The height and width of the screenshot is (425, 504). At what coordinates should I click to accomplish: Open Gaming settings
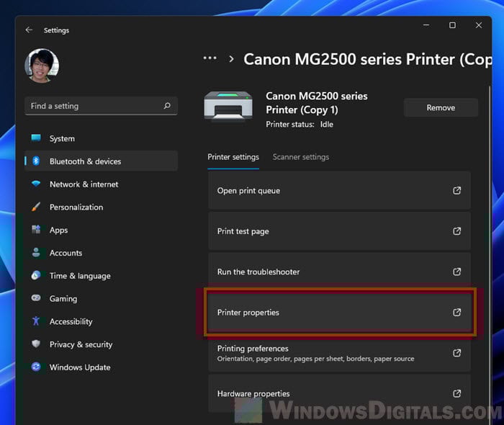click(x=101, y=299)
